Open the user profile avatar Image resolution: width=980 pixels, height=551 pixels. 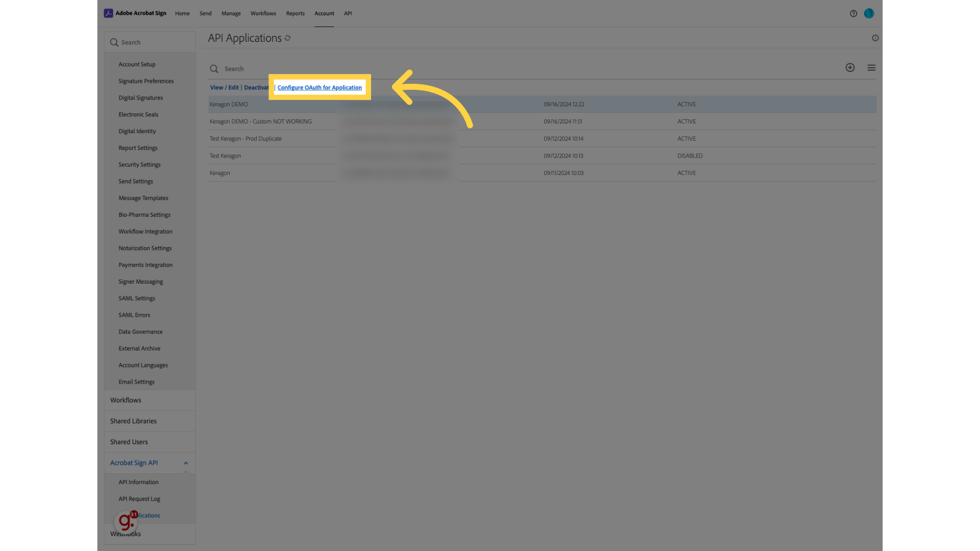[x=869, y=14]
